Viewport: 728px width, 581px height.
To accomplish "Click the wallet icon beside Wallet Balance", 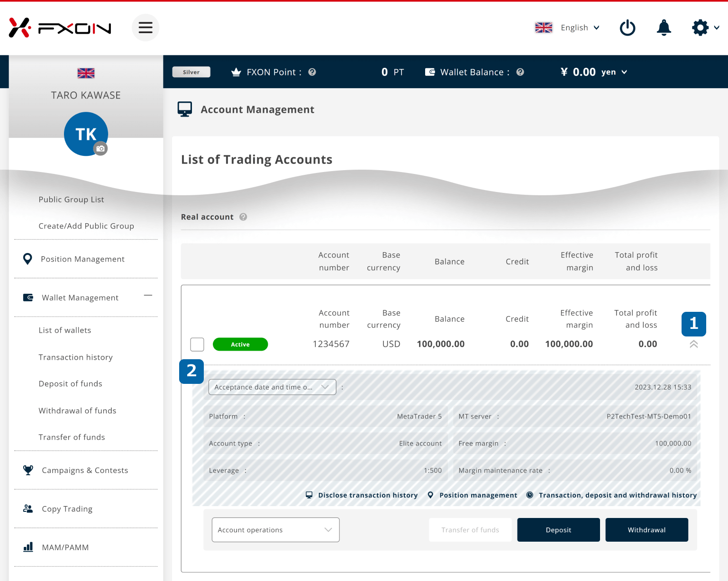I will (x=430, y=72).
